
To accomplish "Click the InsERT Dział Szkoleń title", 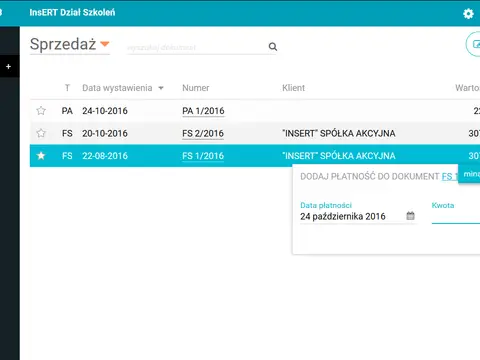I will (x=72, y=13).
